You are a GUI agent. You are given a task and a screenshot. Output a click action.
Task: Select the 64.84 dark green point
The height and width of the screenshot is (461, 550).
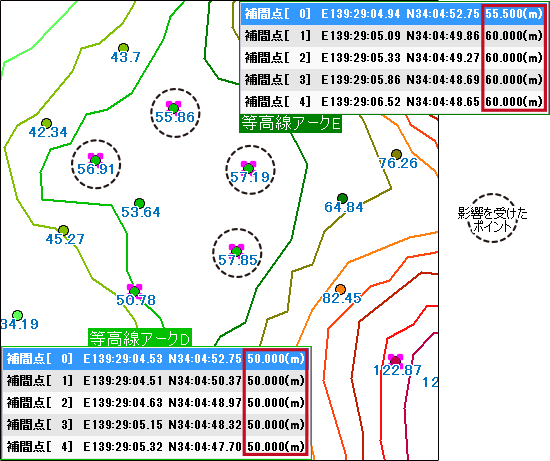342,198
